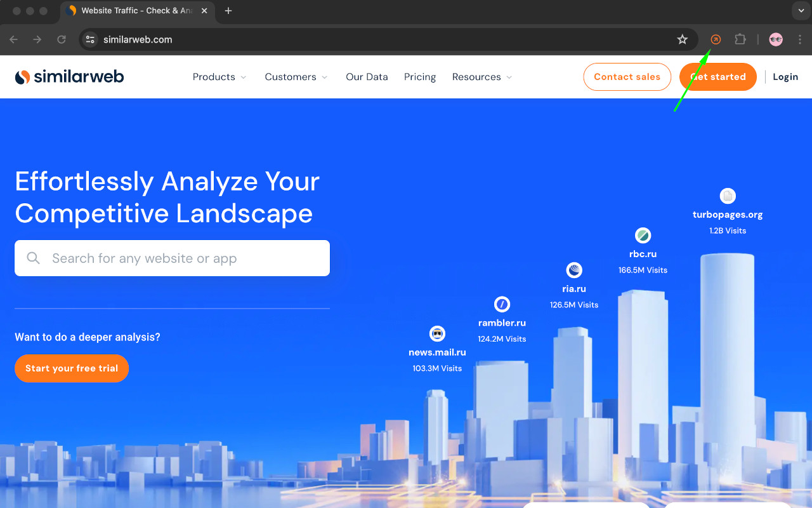Viewport: 812px width, 508px height.
Task: Expand the Products menu
Action: point(219,77)
